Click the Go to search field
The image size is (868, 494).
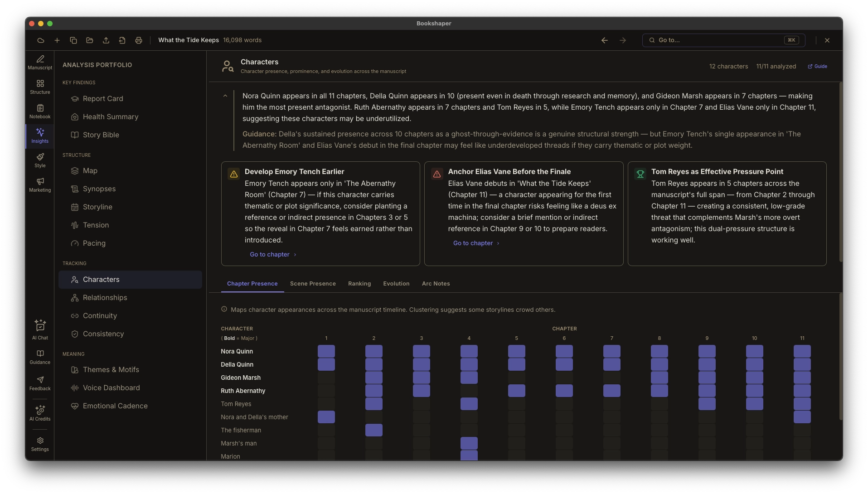point(723,40)
